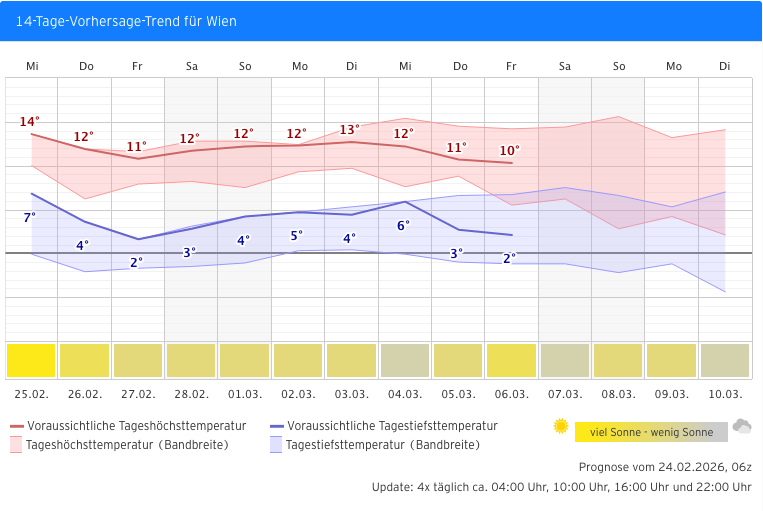Click the 7° low temperature data label
The height and width of the screenshot is (511, 763).
29,217
